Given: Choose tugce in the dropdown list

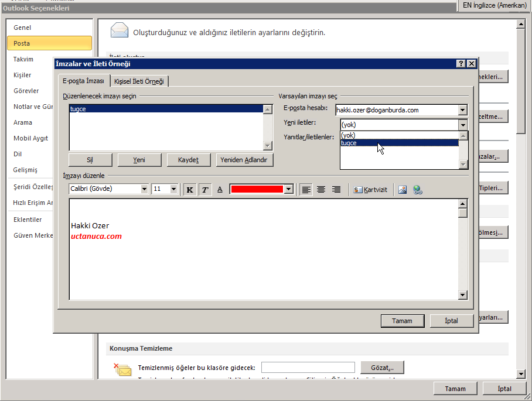Looking at the screenshot, I should click(x=400, y=143).
